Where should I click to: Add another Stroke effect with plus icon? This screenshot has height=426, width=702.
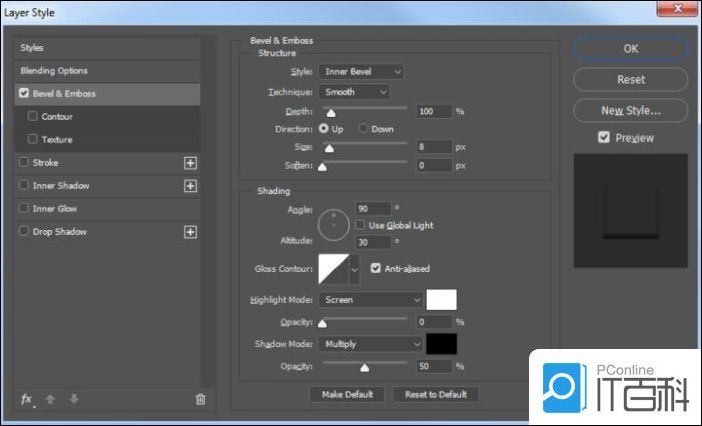tap(190, 163)
